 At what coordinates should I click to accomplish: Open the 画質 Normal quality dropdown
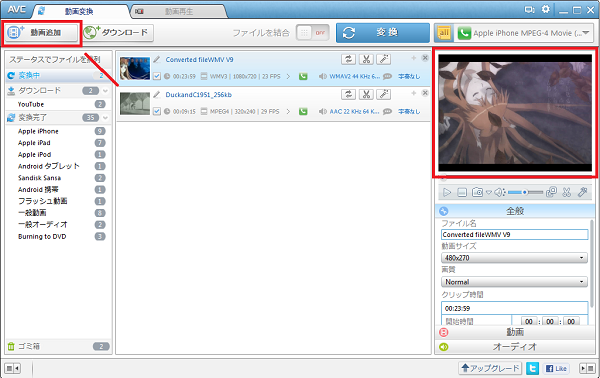coord(514,282)
